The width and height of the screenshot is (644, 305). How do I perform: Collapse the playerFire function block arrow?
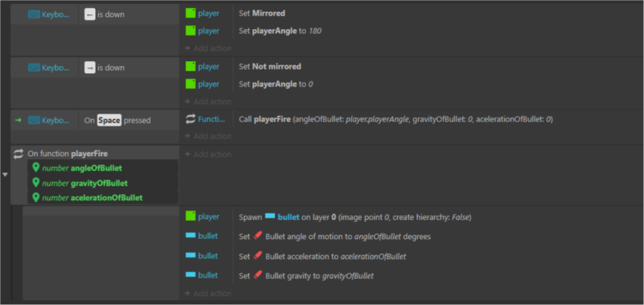[x=6, y=175]
